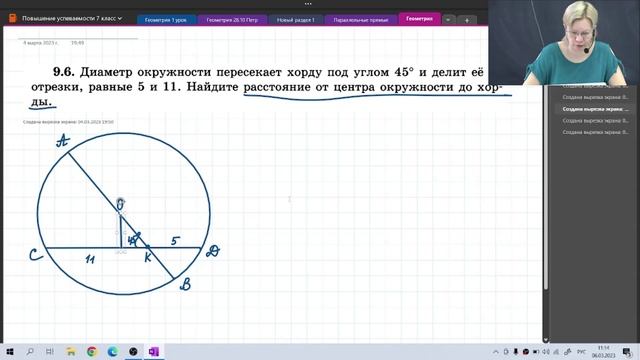The height and width of the screenshot is (360, 640).
Task: Click the scroll-down arrow below the canvas scrollbar
Action: tap(546, 340)
